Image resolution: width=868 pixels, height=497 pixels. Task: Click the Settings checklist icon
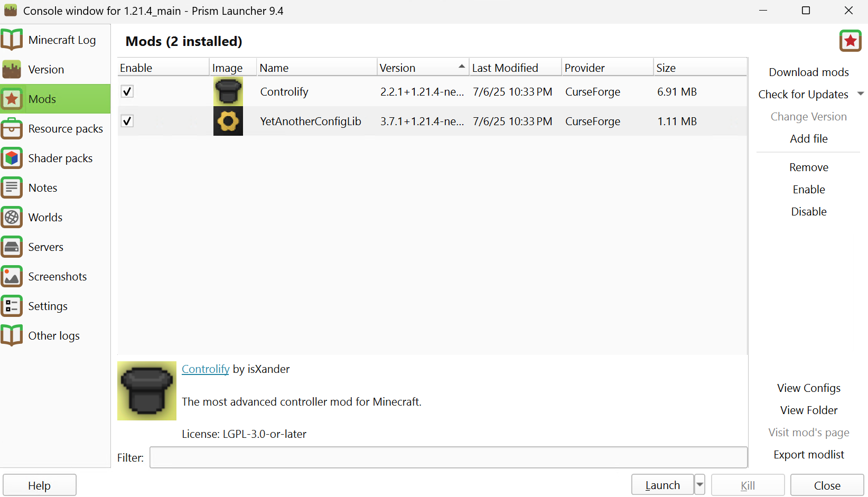click(12, 306)
